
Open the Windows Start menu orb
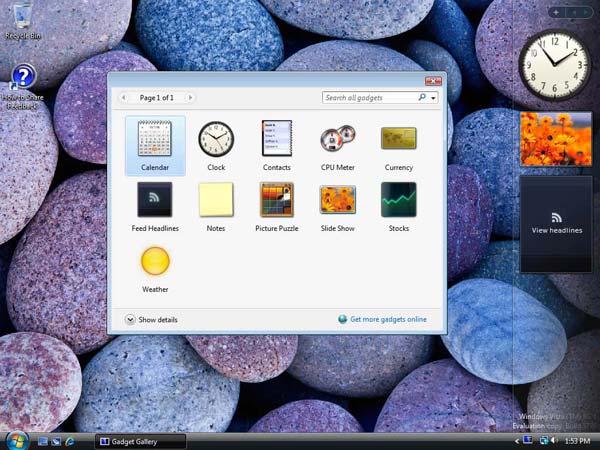16,440
